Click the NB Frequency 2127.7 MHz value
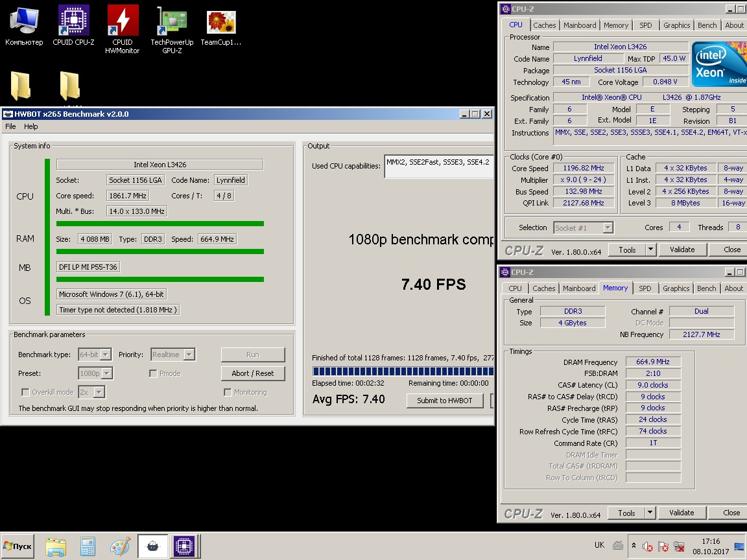 point(701,334)
